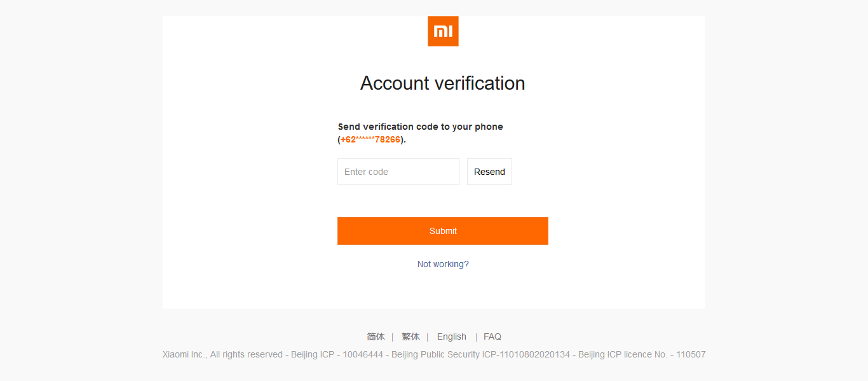
Task: Switch language to 繁体 (Traditional Chinese)
Action: 410,336
